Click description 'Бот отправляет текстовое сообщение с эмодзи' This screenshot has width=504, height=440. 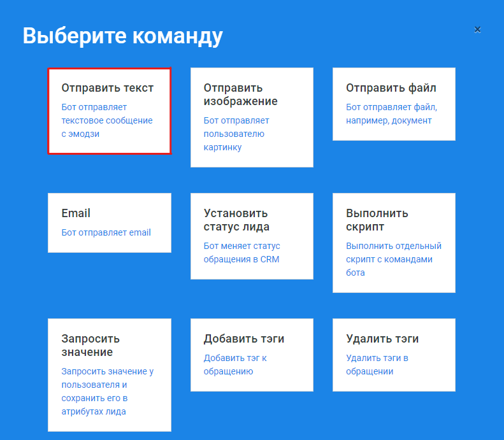107,120
